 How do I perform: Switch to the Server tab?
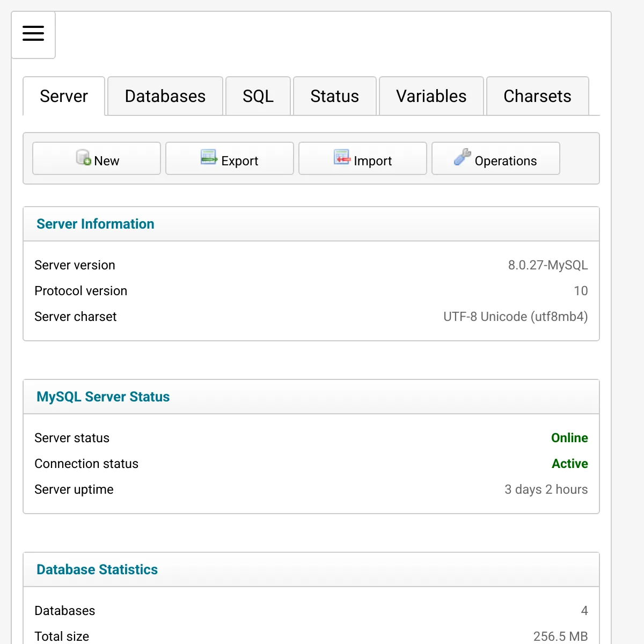pyautogui.click(x=64, y=96)
